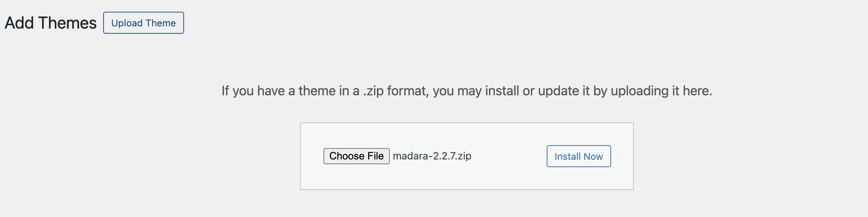Start installing the madara theme zip
This screenshot has height=217, width=868.
point(579,156)
